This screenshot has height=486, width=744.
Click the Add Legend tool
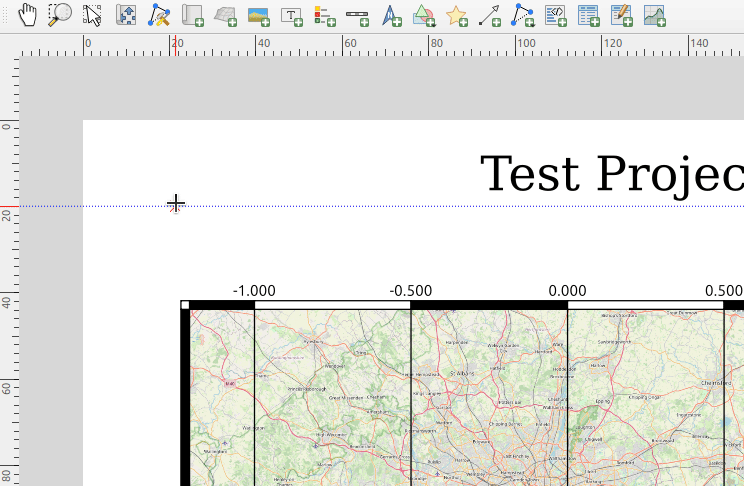point(324,15)
